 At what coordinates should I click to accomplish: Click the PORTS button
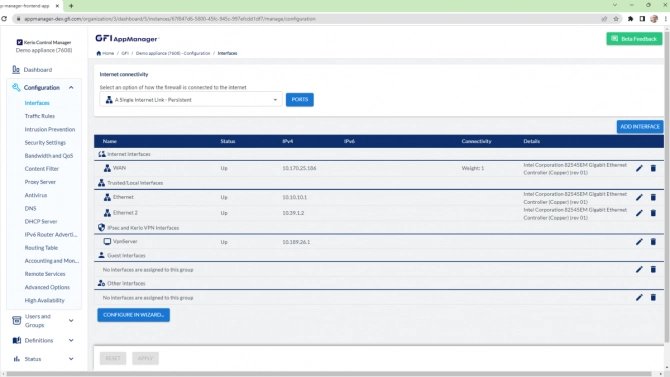[300, 99]
